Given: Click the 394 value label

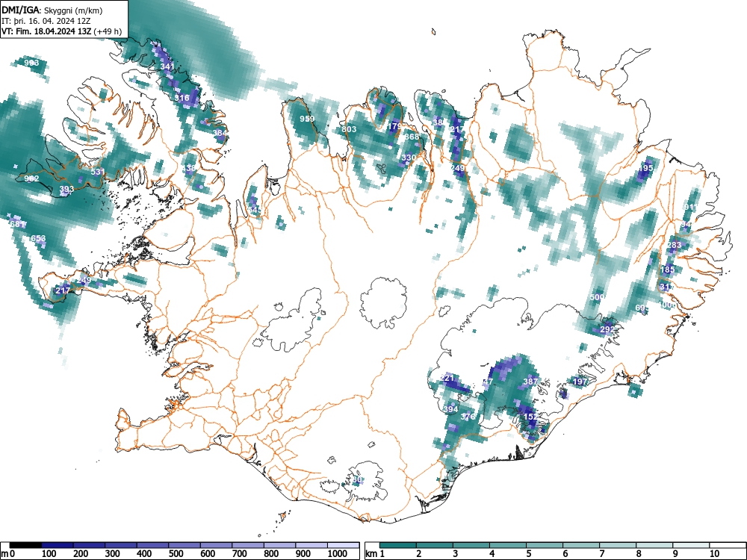Looking at the screenshot, I should 450,409.
